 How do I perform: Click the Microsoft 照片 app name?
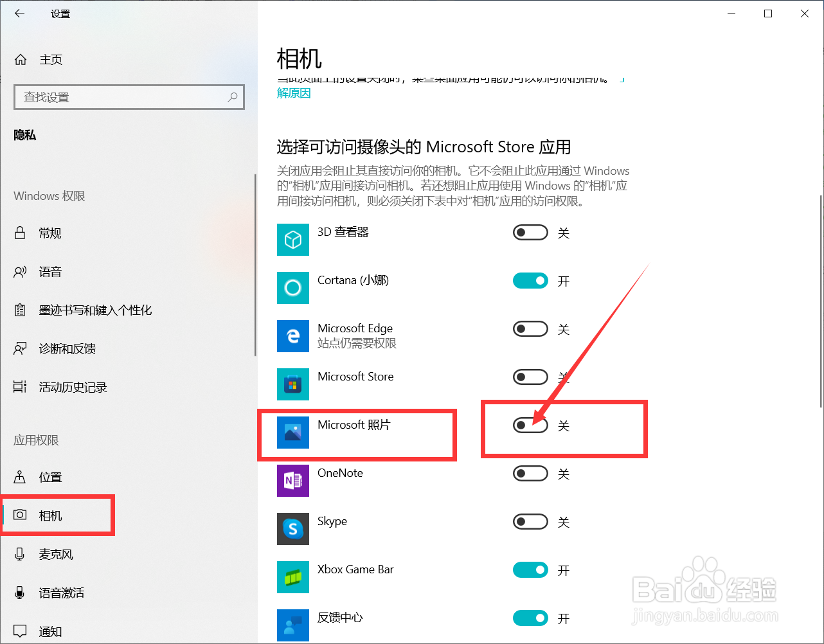354,425
